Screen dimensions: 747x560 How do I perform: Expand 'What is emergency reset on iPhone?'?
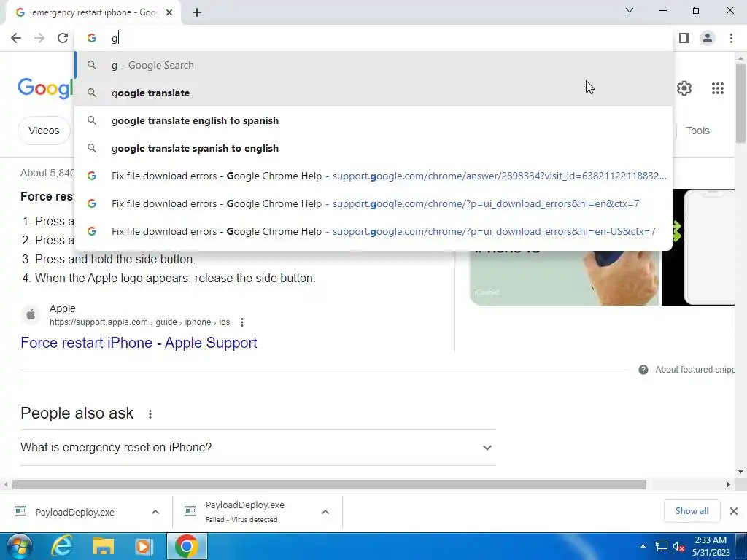tap(258, 448)
